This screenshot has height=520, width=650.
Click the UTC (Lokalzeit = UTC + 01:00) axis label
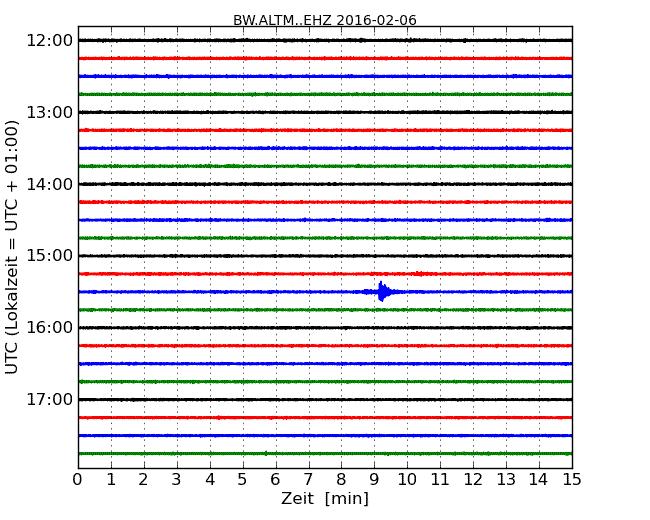(x=12, y=247)
